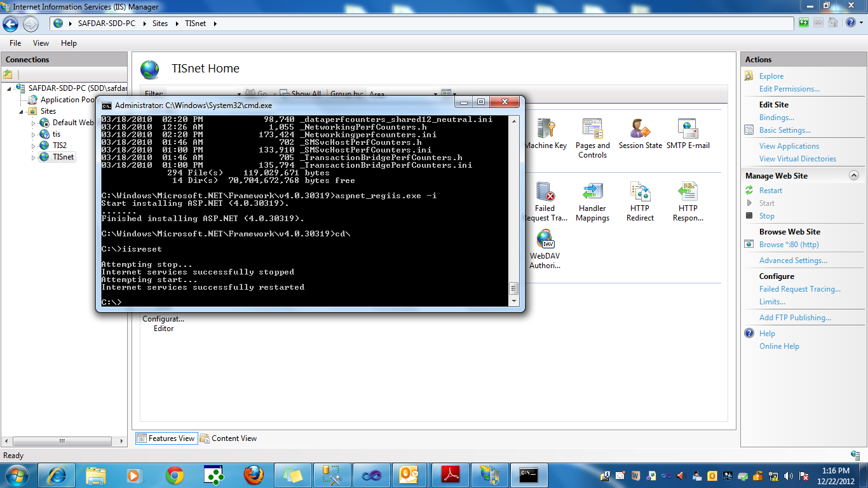Expand the TISnet site node
The height and width of the screenshot is (488, 868).
[x=34, y=157]
